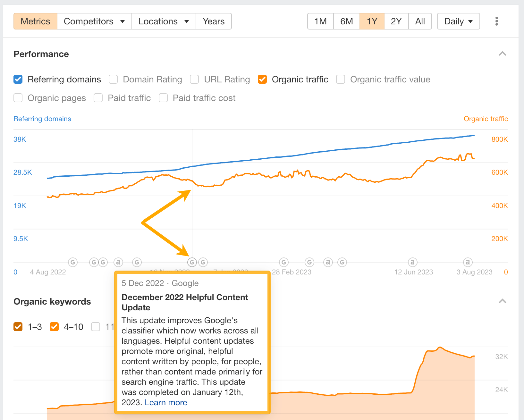The width and height of the screenshot is (524, 420).
Task: Enable the Domain Rating checkbox
Action: 113,79
